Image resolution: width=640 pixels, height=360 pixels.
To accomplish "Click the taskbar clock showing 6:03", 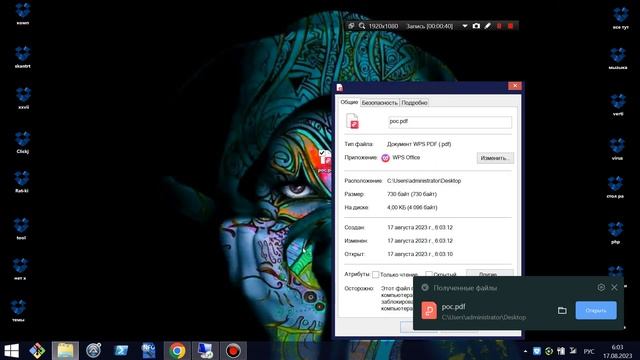I will tap(617, 351).
